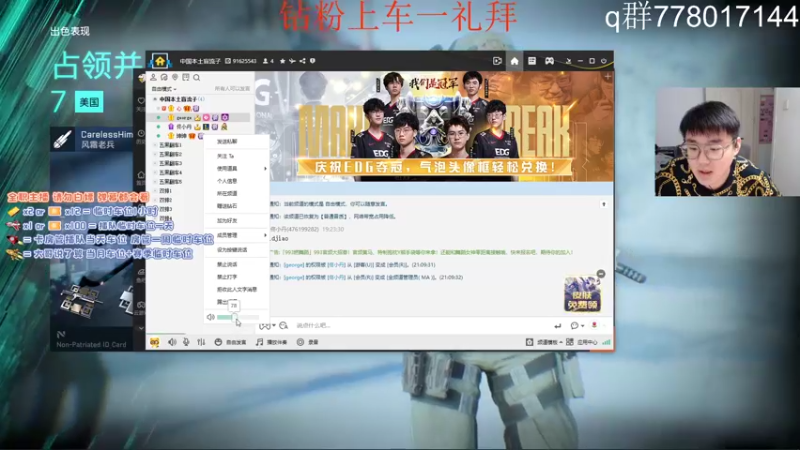Click the 自由发言 free speak button
800x450 pixels.
[x=231, y=342]
